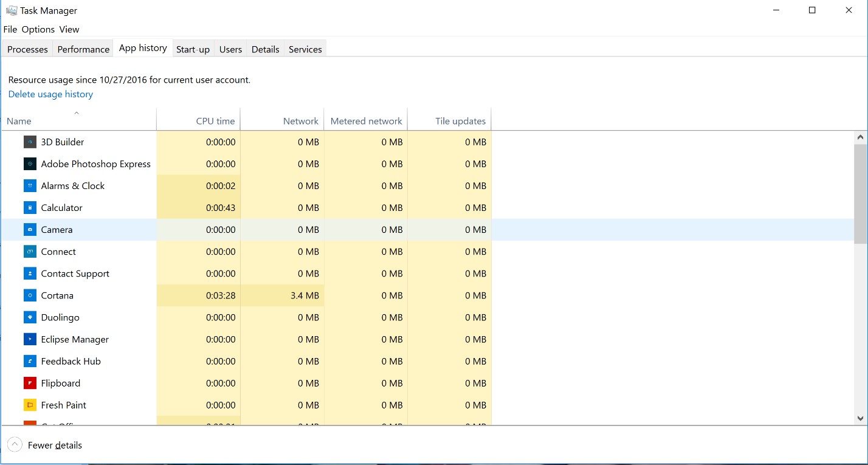Viewport: 868px width, 465px height.
Task: Open the View menu
Action: click(x=69, y=29)
